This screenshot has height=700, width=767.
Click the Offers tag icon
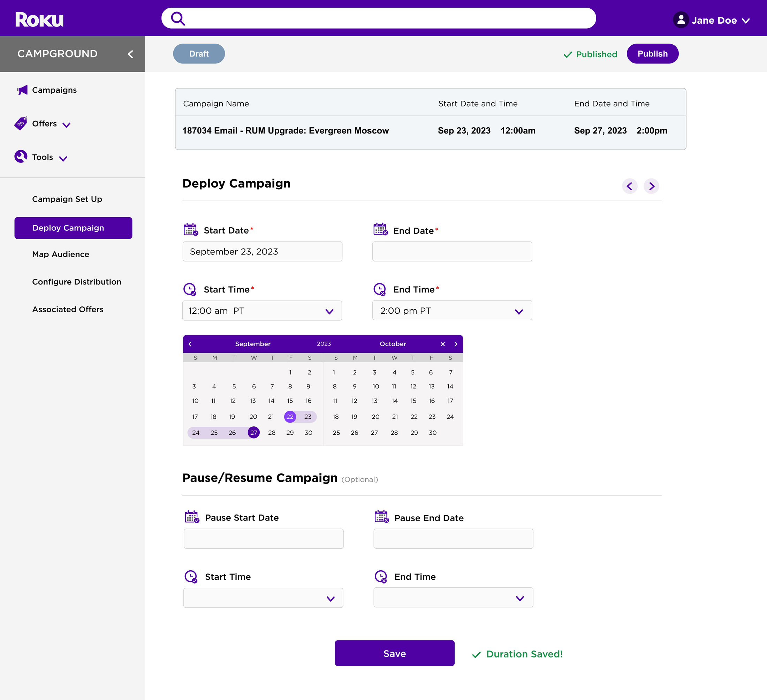coord(21,124)
